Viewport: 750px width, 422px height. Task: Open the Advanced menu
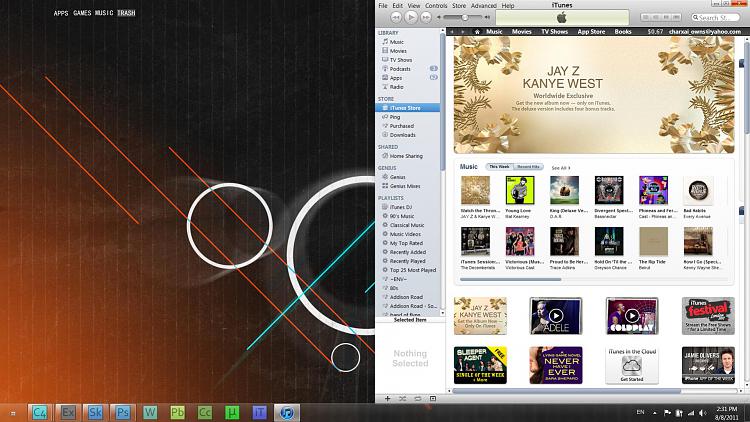tap(484, 6)
